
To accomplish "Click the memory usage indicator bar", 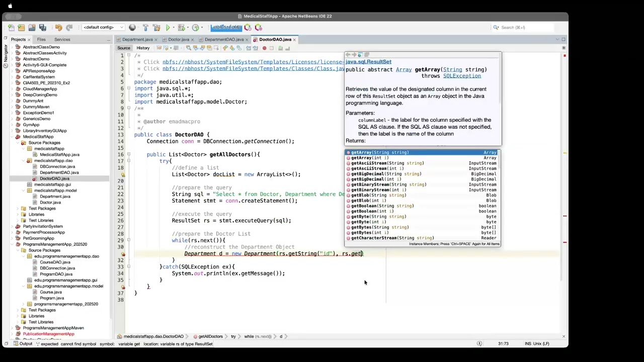I will pos(226,28).
